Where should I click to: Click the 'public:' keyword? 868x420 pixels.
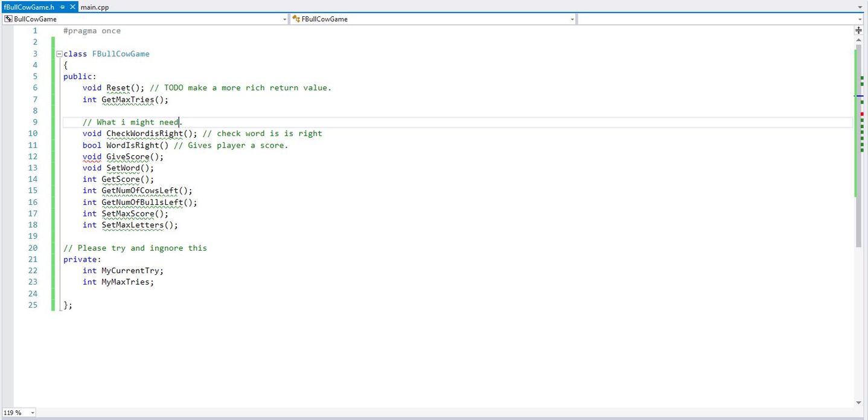point(80,77)
